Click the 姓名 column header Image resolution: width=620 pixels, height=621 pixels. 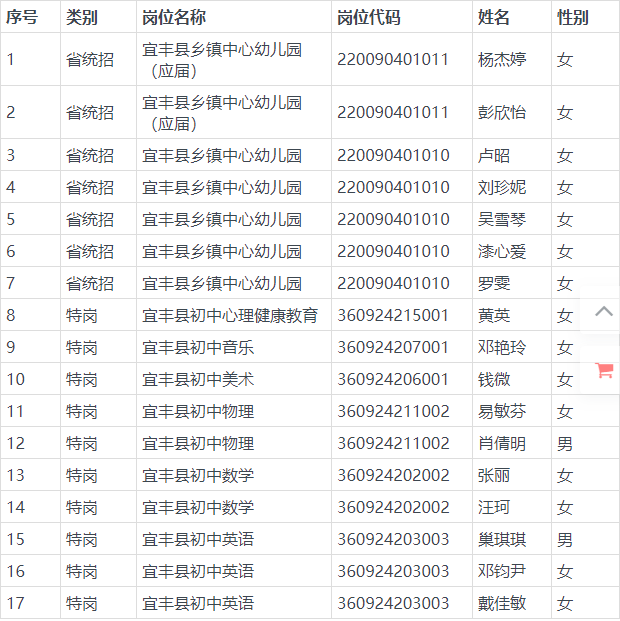494,17
